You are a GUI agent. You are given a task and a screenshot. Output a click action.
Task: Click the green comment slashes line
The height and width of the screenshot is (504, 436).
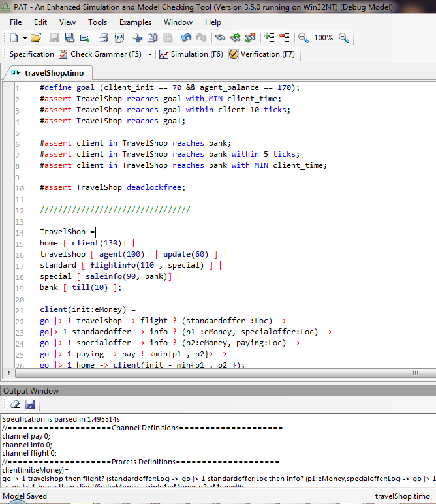pos(115,210)
